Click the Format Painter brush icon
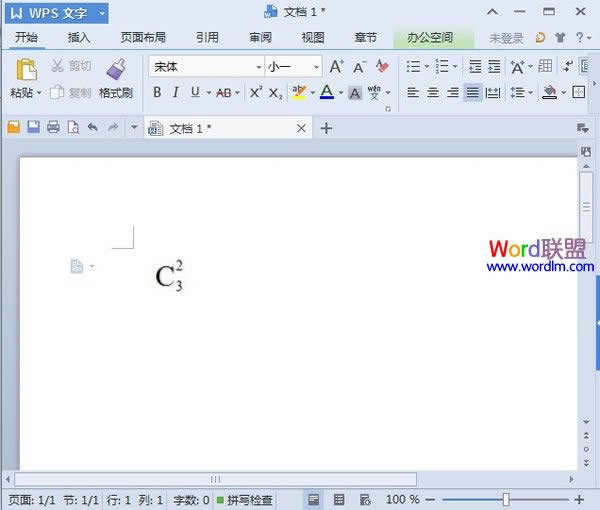Viewport: 600px width, 510px height. pos(116,69)
